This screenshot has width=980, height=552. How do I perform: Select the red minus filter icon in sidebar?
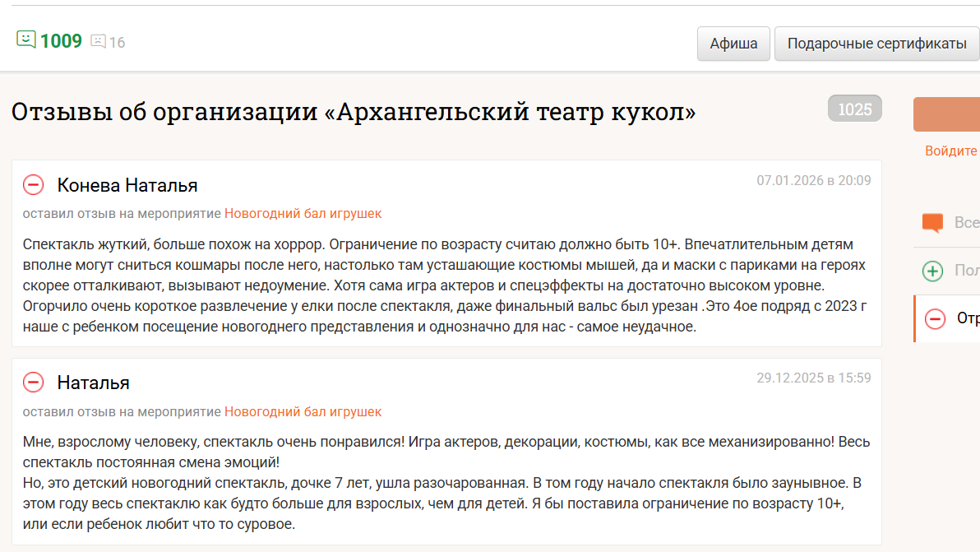point(935,318)
